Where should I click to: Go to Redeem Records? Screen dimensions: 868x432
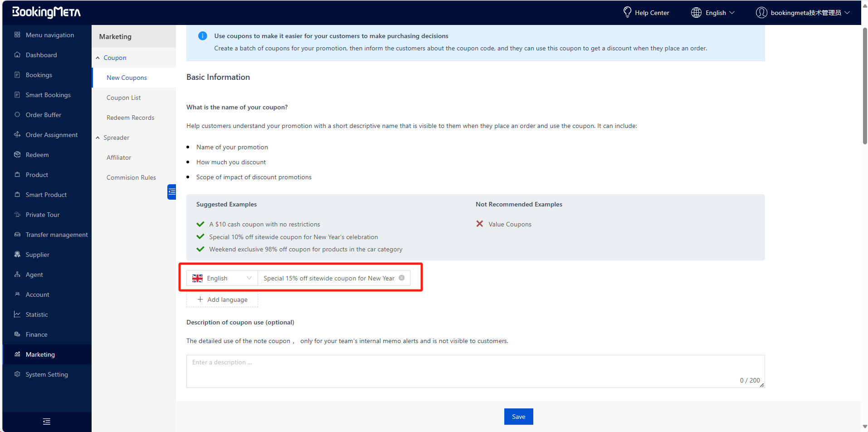[x=130, y=118]
